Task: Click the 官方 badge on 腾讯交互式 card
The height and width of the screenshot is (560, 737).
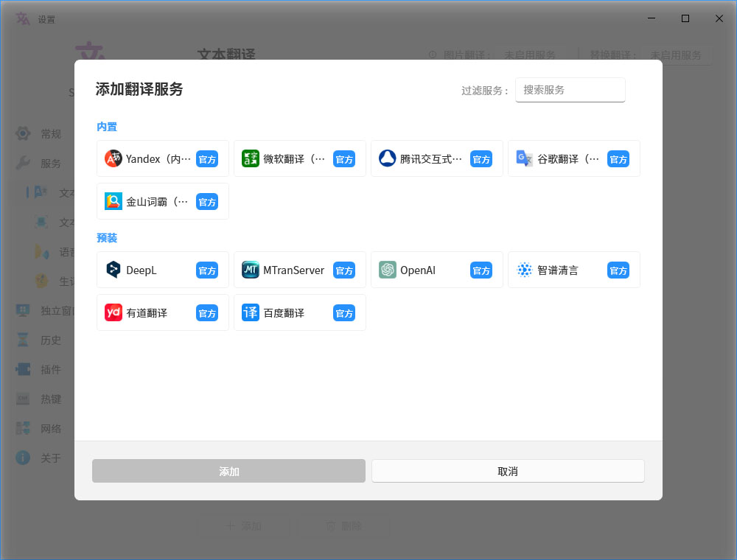Action: click(x=481, y=159)
